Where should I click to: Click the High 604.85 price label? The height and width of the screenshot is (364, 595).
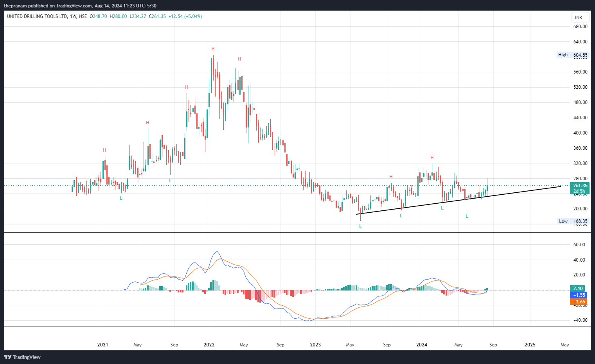(573, 55)
